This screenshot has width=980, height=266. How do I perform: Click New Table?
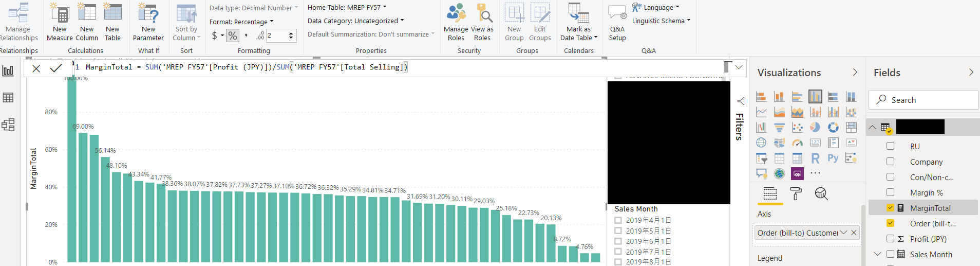[112, 22]
